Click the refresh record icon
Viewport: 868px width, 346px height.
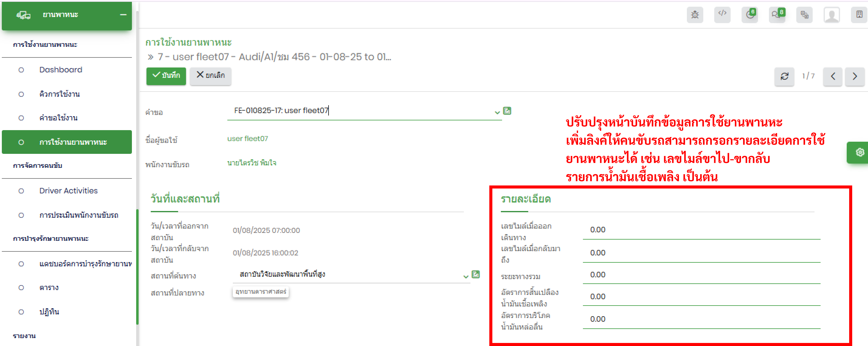(784, 76)
